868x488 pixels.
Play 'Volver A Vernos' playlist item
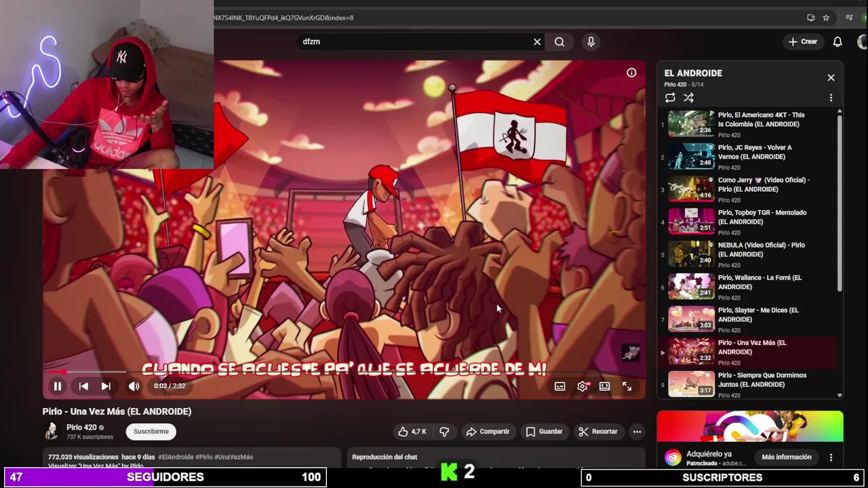(746, 157)
